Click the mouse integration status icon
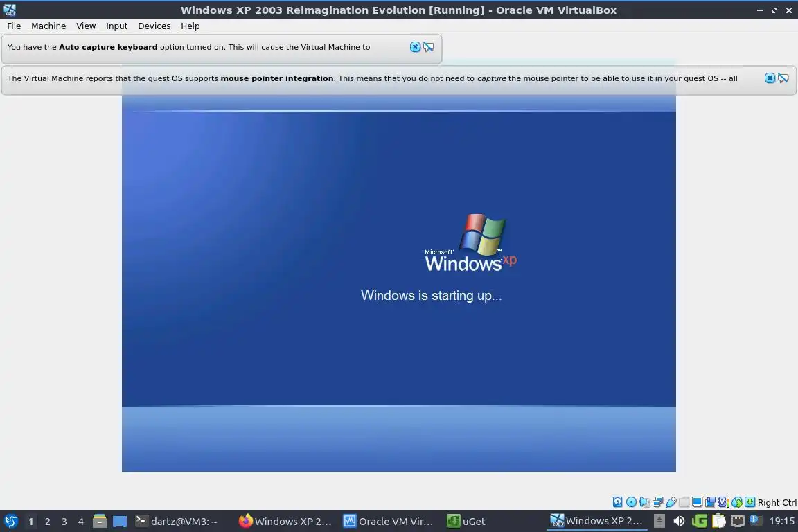Viewport: 798px width, 532px height. tap(737, 502)
